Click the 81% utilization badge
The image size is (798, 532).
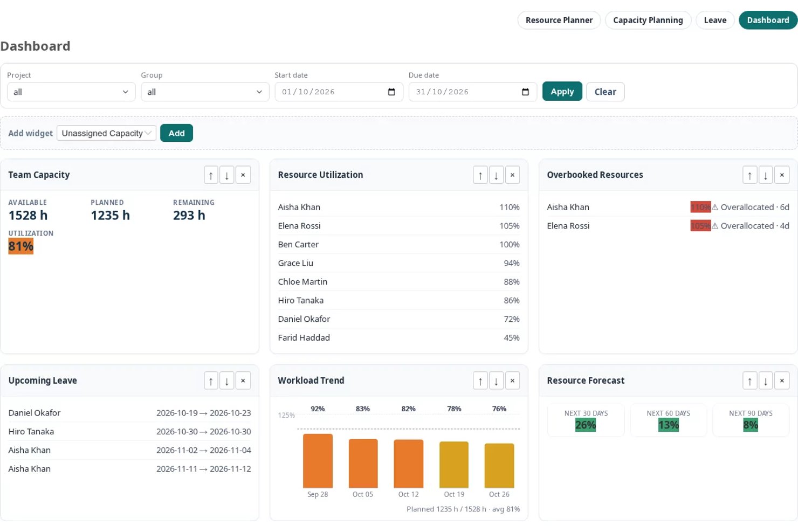tap(21, 246)
